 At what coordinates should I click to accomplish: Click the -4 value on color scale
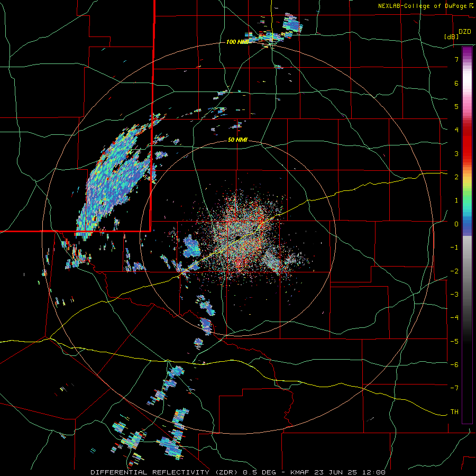(454, 318)
